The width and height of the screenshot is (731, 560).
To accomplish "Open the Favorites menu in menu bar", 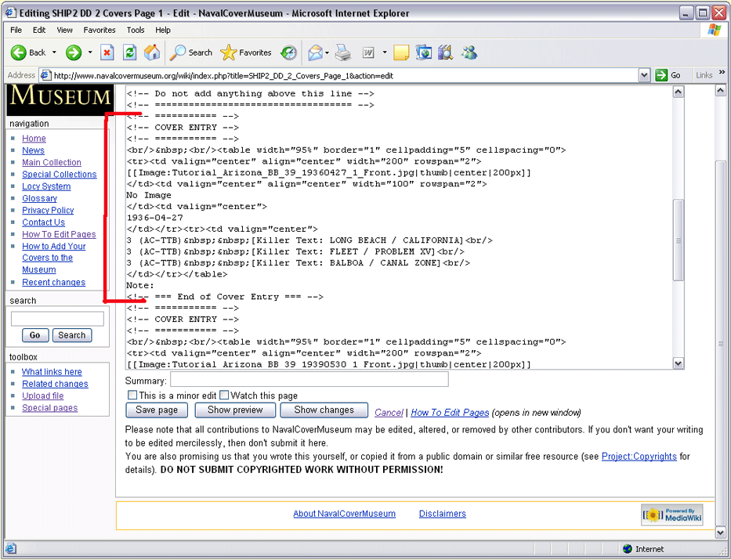I will coord(100,30).
